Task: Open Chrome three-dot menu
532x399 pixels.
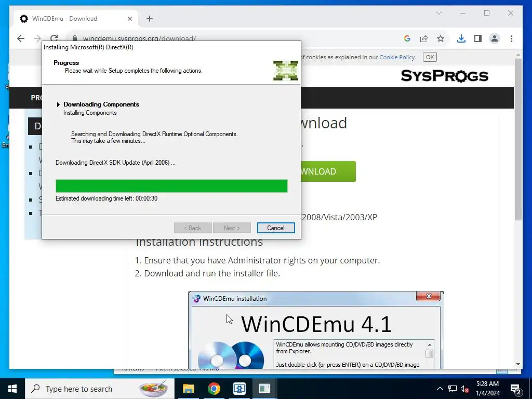Action: coord(511,38)
